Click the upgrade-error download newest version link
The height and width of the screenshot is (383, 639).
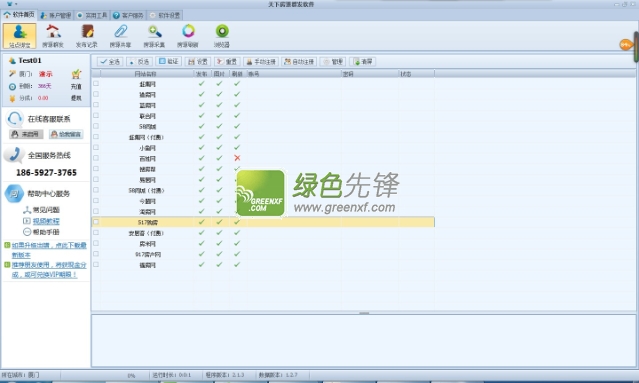coord(49,250)
